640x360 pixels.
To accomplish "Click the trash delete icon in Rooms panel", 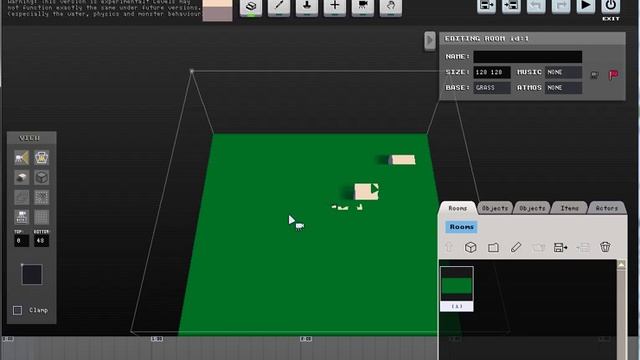I will (605, 247).
